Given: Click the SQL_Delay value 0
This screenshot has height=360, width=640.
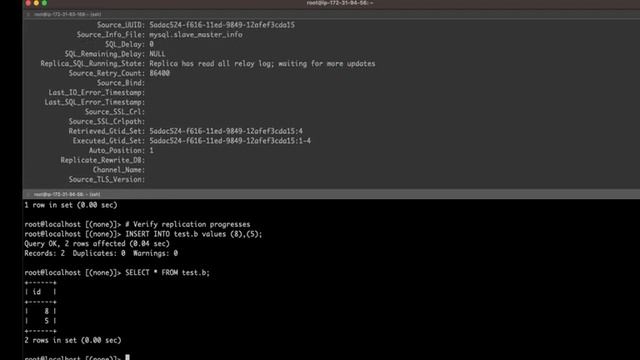Looking at the screenshot, I should click(151, 44).
